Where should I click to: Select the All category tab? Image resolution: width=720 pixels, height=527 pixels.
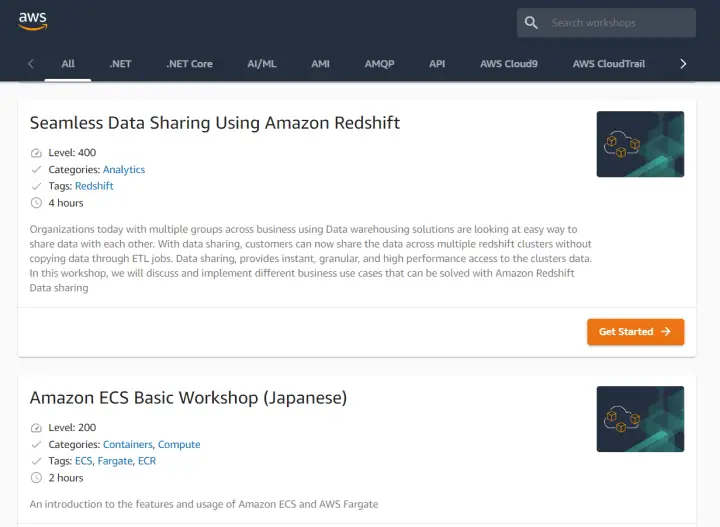[x=68, y=64]
